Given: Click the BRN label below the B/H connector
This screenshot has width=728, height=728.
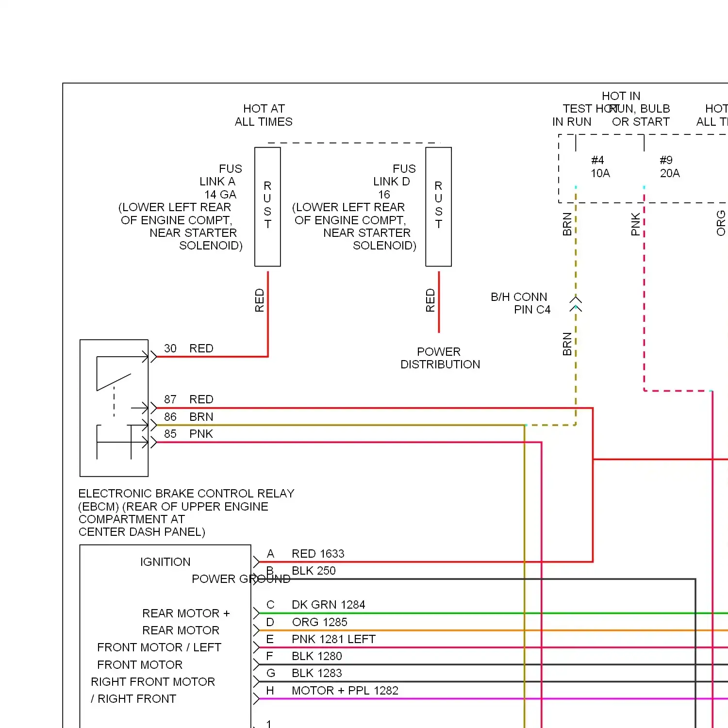Looking at the screenshot, I should coord(567,344).
